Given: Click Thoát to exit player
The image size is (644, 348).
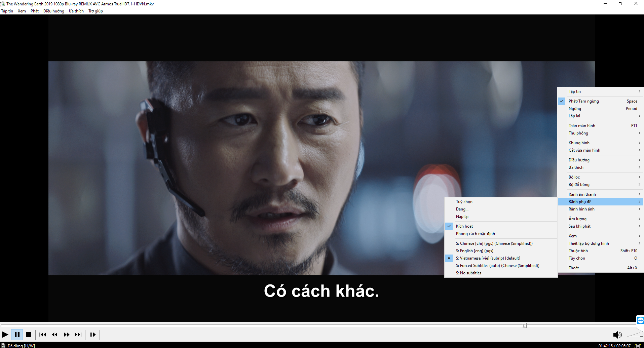Looking at the screenshot, I should click(601, 268).
